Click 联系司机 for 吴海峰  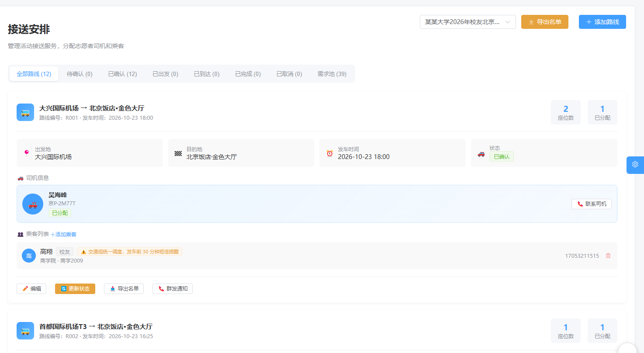(592, 204)
